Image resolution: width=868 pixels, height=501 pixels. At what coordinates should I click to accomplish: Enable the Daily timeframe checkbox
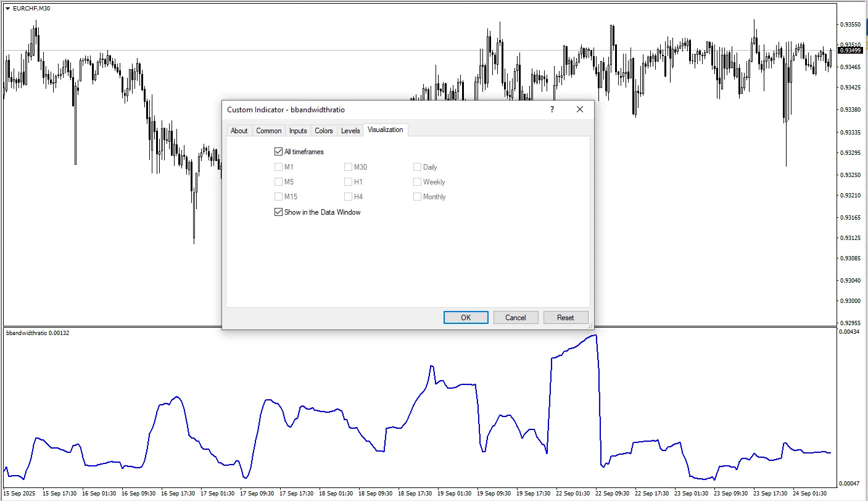click(x=417, y=167)
